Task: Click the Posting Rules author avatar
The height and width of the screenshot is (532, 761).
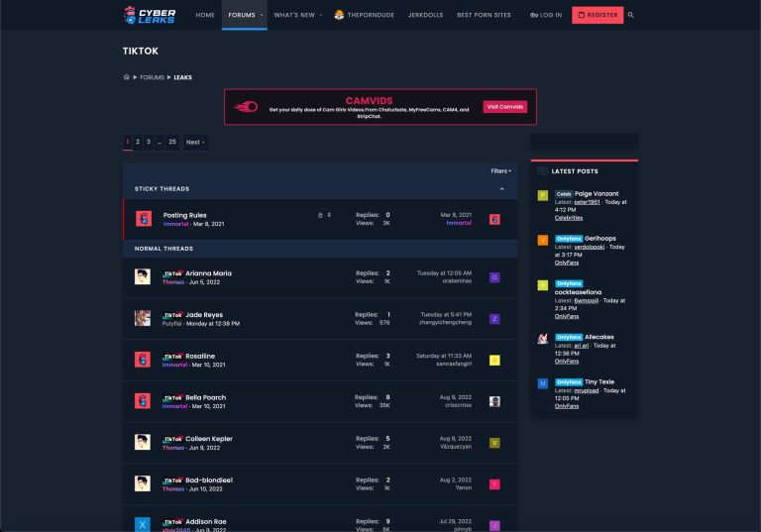Action: click(143, 219)
